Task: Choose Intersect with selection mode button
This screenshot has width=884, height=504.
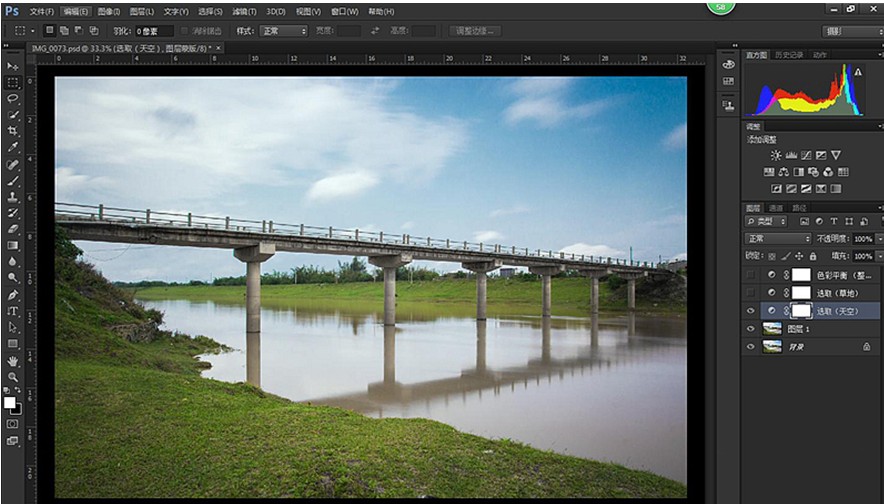Action: pyautogui.click(x=94, y=30)
